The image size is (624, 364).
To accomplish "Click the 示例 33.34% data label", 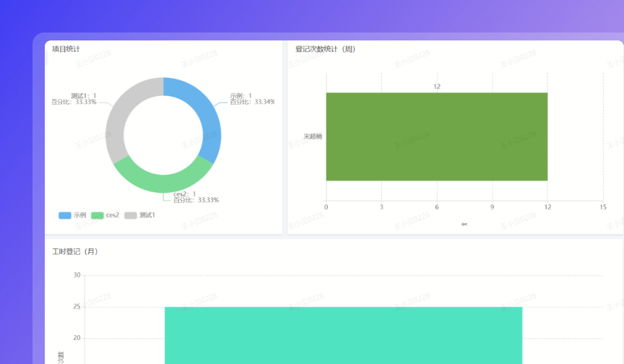I will [x=252, y=99].
